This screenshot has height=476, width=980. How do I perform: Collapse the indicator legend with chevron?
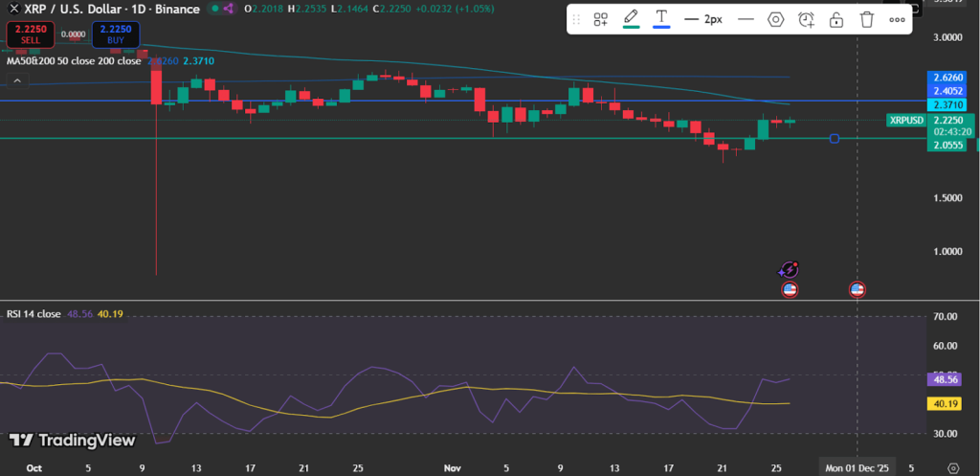pos(15,81)
